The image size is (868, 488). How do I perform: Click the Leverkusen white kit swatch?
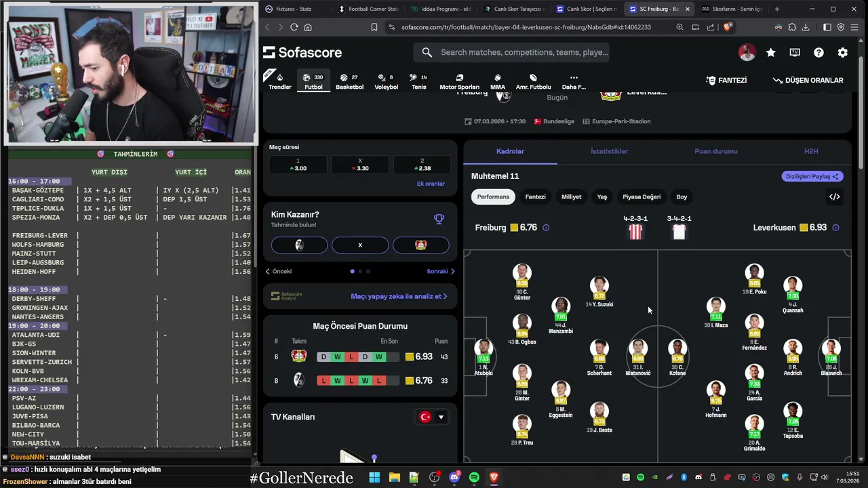pos(679,232)
